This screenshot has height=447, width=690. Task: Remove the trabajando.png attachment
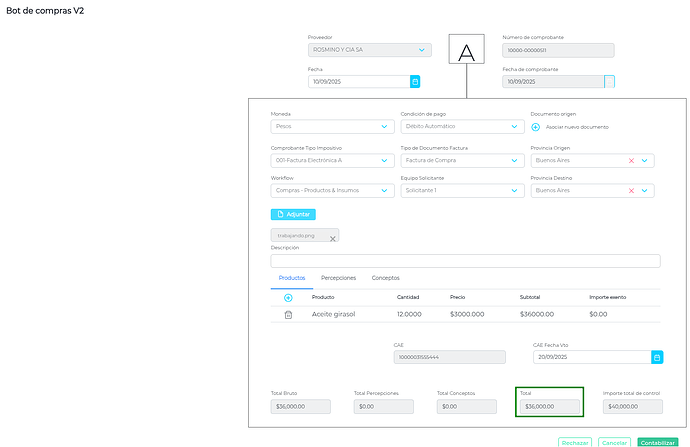pos(333,239)
